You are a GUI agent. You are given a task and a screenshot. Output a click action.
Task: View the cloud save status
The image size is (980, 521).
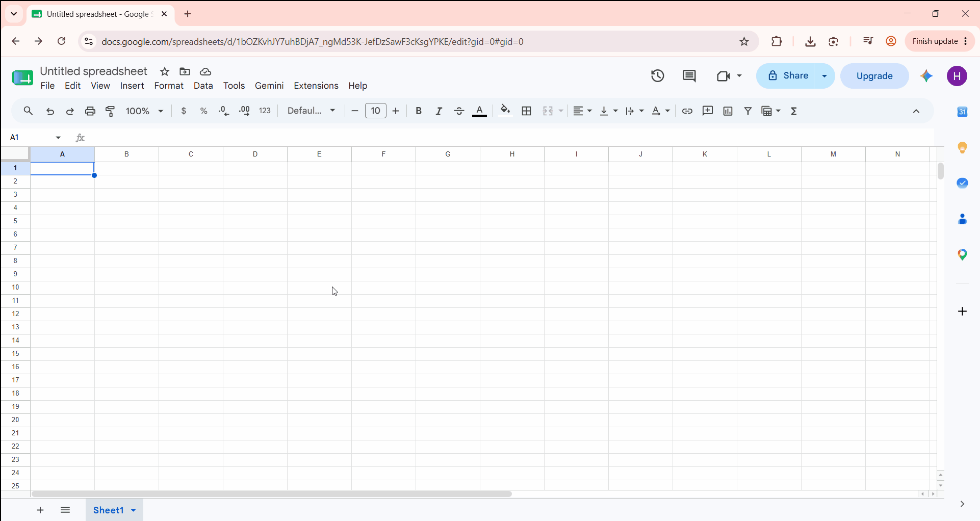click(x=205, y=72)
